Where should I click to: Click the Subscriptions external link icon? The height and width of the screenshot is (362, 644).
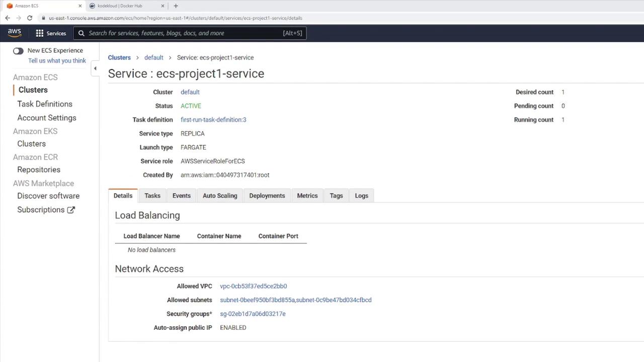click(x=71, y=210)
